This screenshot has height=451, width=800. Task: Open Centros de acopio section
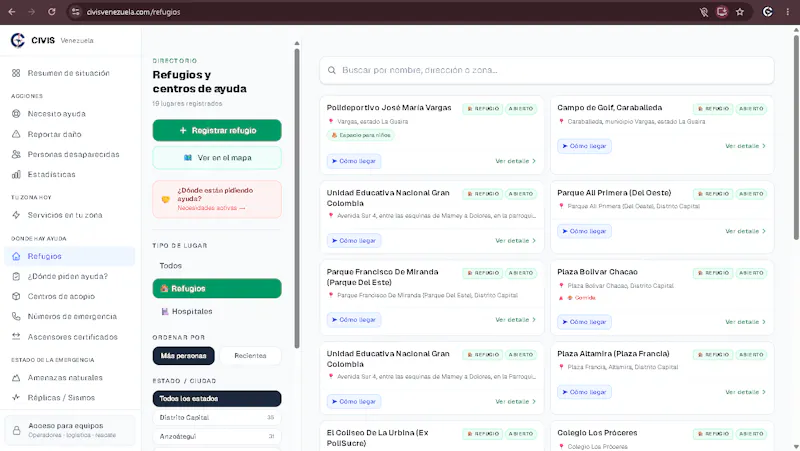point(68,296)
